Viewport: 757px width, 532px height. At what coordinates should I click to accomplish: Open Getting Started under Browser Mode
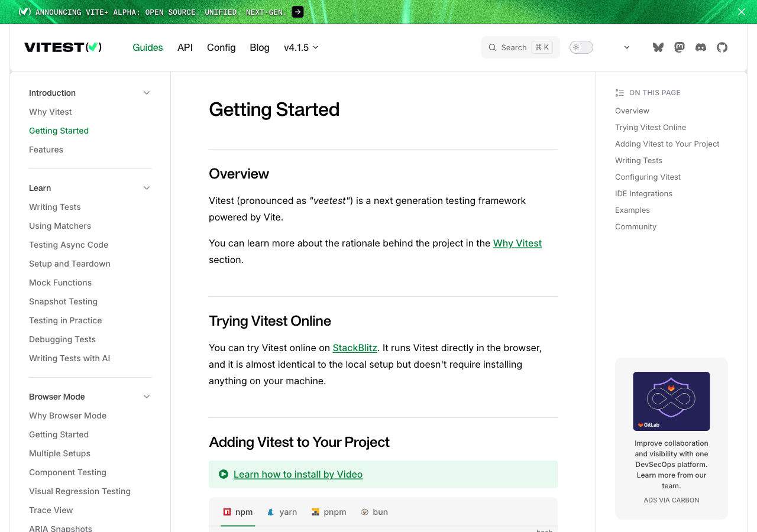(x=59, y=434)
